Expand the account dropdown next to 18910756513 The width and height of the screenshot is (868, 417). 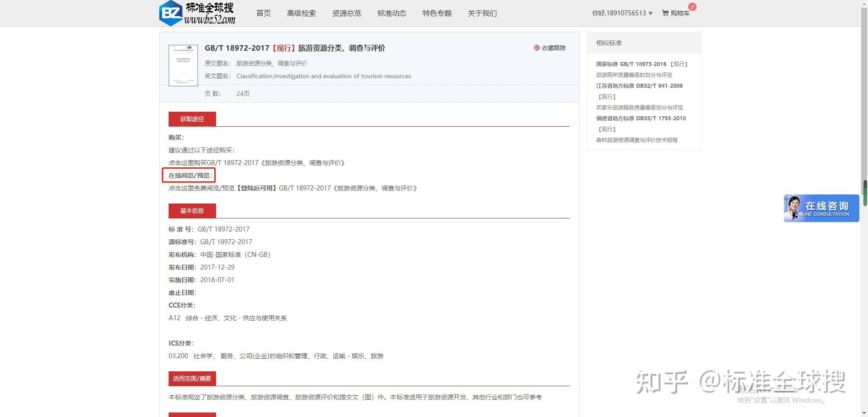coord(651,13)
